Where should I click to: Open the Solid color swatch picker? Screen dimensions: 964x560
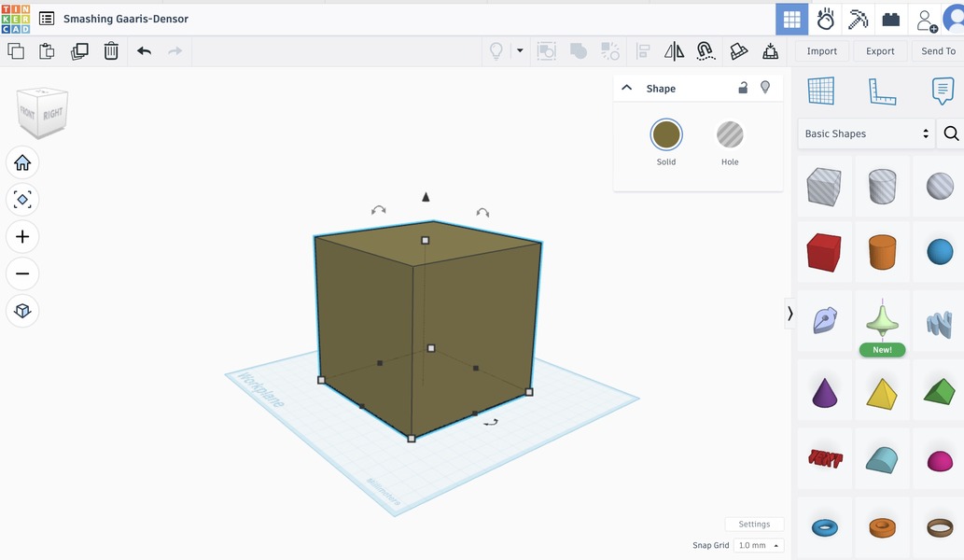coord(666,135)
